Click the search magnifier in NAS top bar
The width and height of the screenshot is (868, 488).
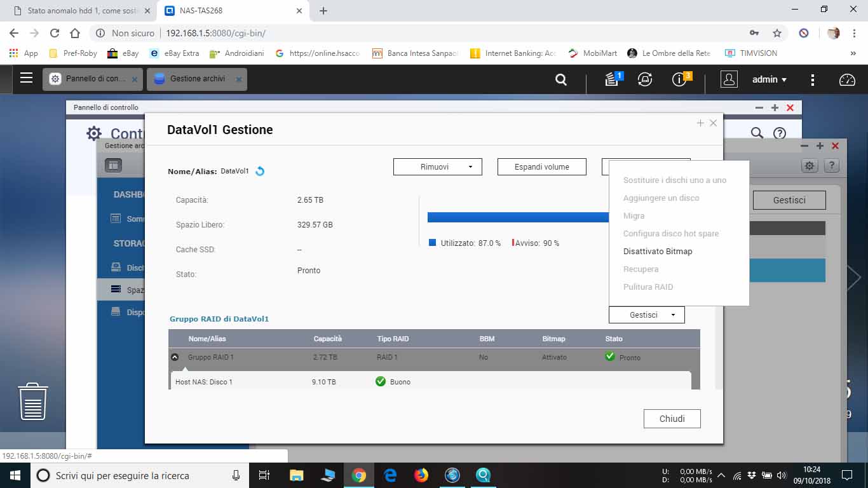point(560,79)
